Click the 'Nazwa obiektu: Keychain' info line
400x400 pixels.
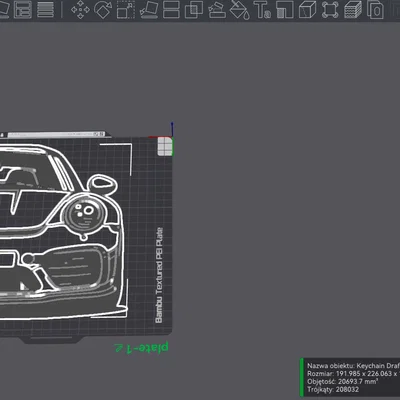[353, 366]
